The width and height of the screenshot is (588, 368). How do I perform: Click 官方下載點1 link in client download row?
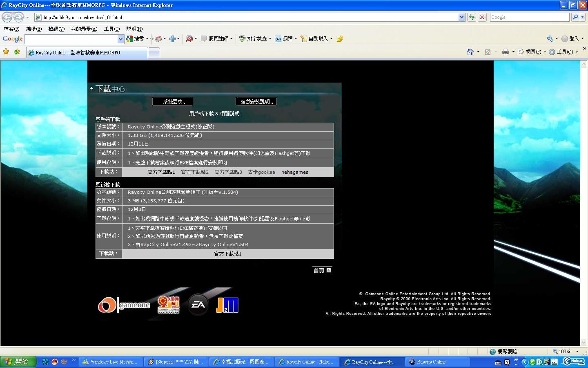(161, 172)
